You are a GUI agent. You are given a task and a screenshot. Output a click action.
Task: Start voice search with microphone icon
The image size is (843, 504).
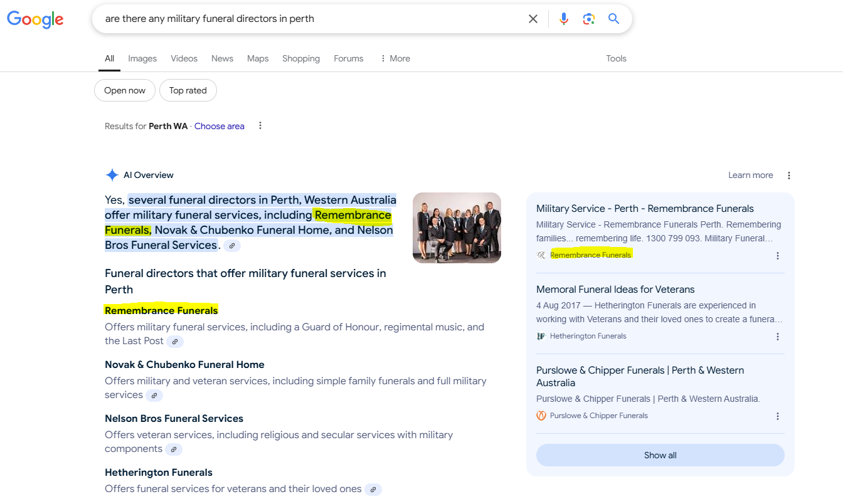(x=564, y=19)
